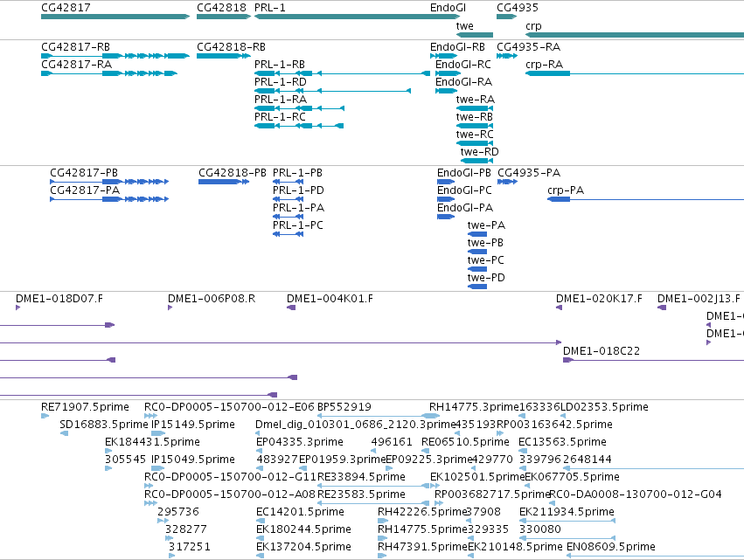Click the SD16883.5prime EST glyph
744x560 pixels.
coord(64,433)
